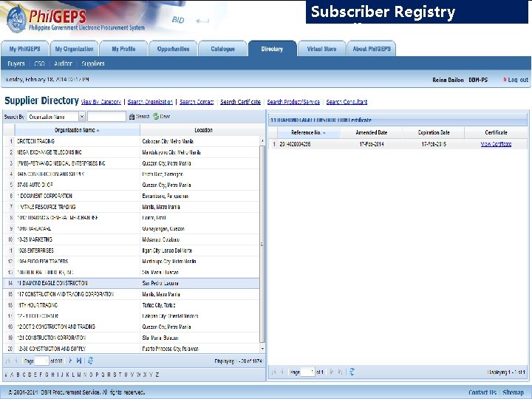Click Search Certificate link
The height and width of the screenshot is (399, 532).
tap(241, 102)
